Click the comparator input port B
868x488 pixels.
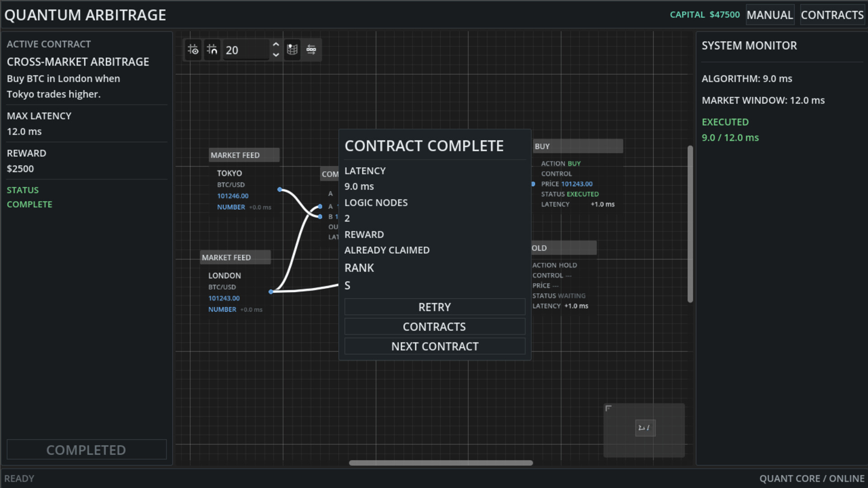[320, 217]
